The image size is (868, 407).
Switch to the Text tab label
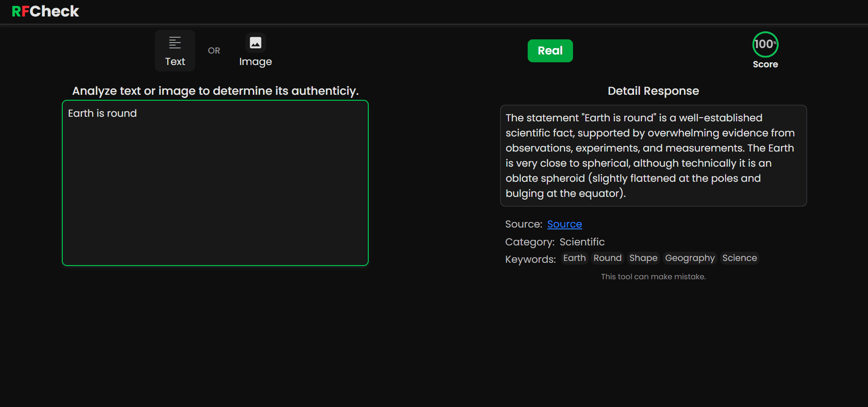click(x=175, y=62)
